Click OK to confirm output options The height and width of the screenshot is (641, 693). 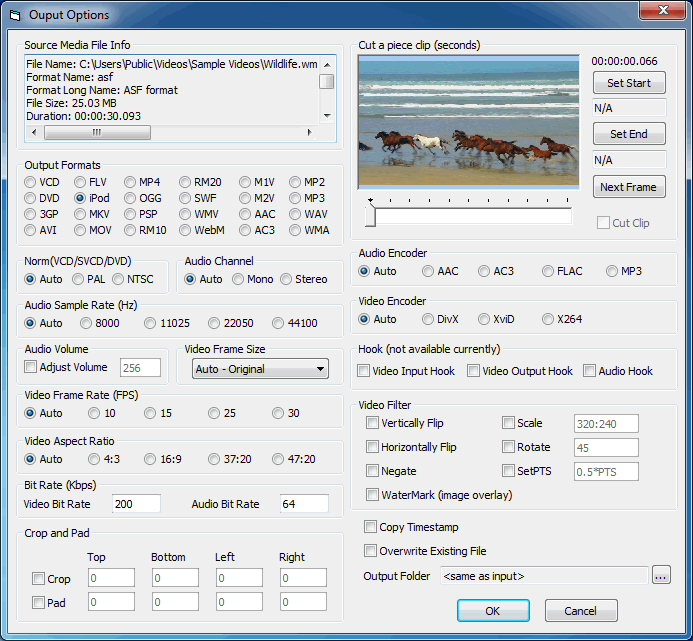[x=493, y=611]
